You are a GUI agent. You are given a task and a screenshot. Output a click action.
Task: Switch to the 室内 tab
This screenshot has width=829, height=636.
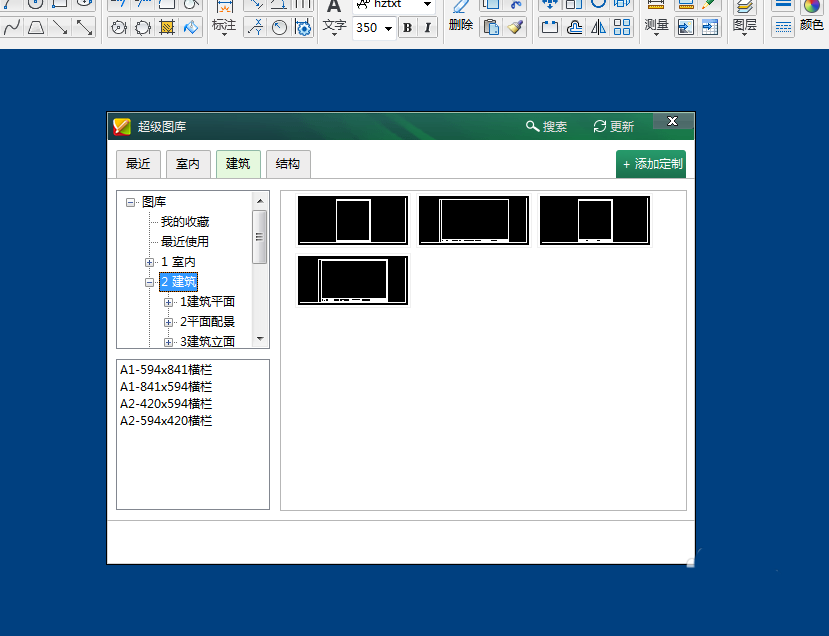[x=188, y=164]
